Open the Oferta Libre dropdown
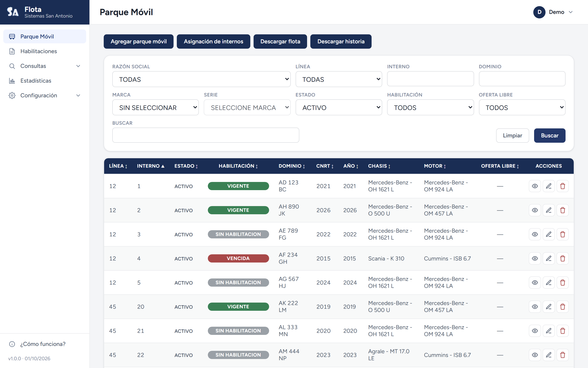 click(x=522, y=107)
